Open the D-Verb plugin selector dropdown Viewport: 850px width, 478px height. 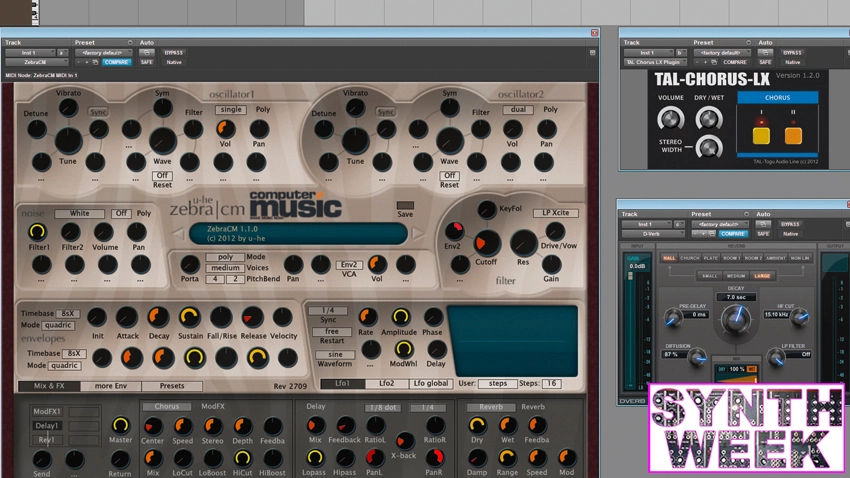click(x=653, y=234)
